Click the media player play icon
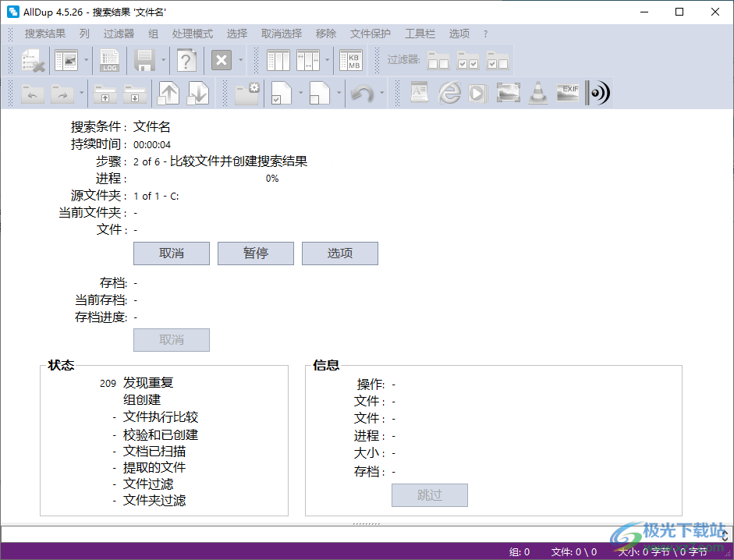734x560 pixels. 478,93
